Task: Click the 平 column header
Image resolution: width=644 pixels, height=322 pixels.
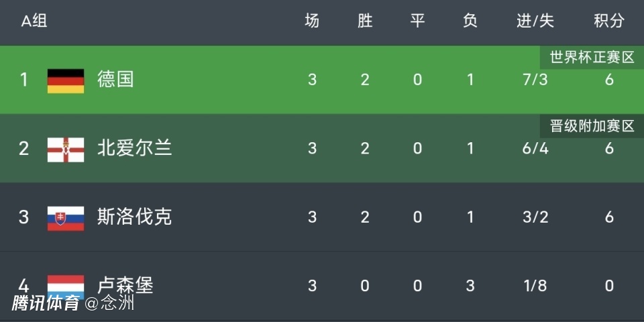Action: coord(417,21)
